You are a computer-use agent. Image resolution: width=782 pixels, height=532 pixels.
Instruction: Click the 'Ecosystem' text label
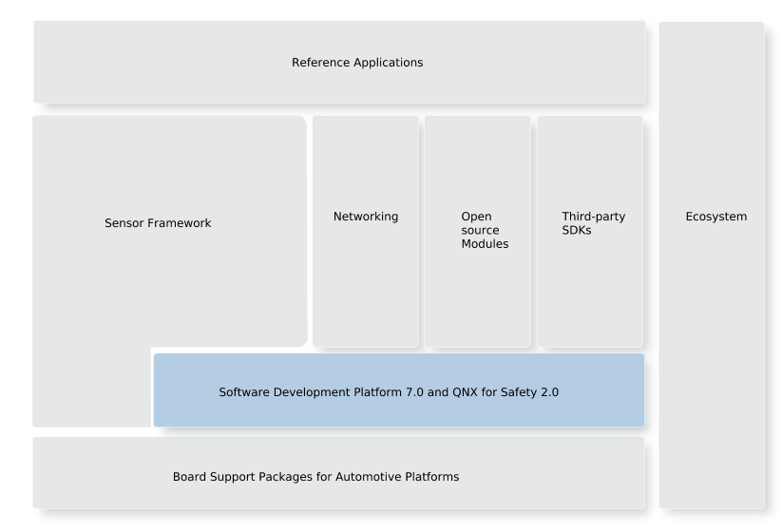(x=716, y=217)
